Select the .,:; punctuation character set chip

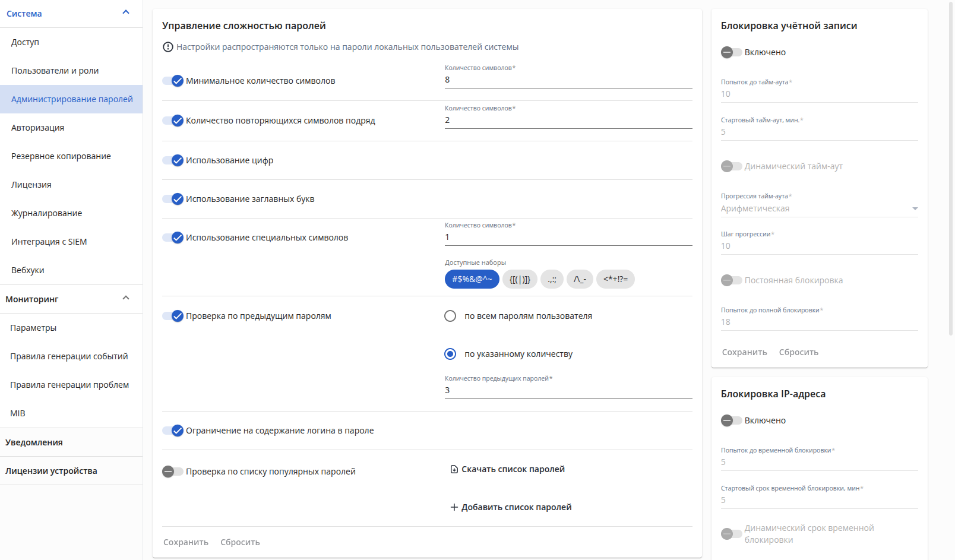(x=552, y=279)
